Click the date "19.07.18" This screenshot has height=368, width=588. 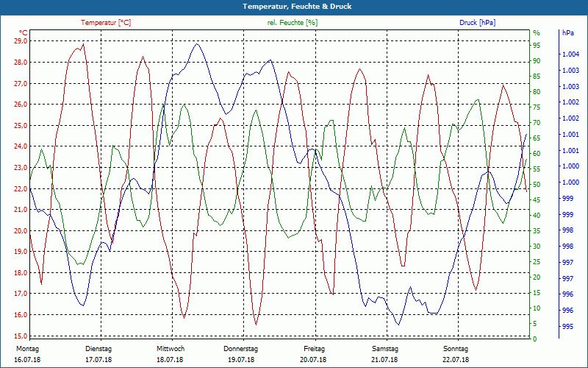coord(241,360)
